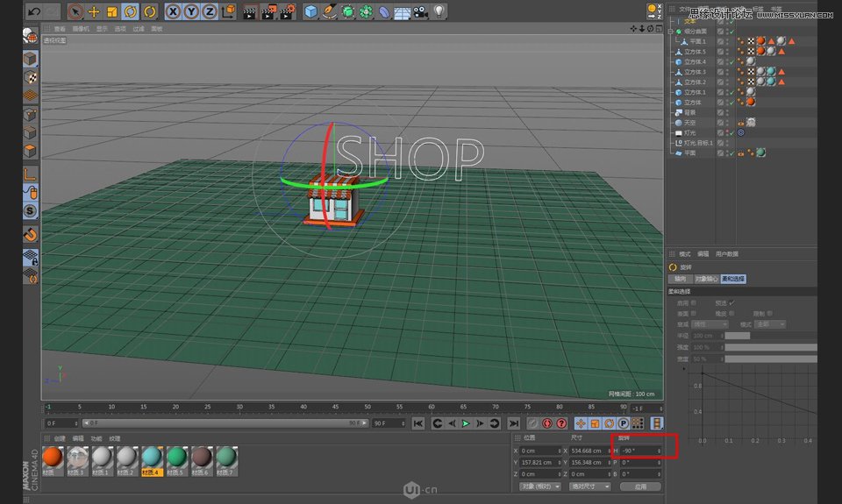
Task: Open 用户数据 menu in attribute manager
Action: tap(726, 254)
